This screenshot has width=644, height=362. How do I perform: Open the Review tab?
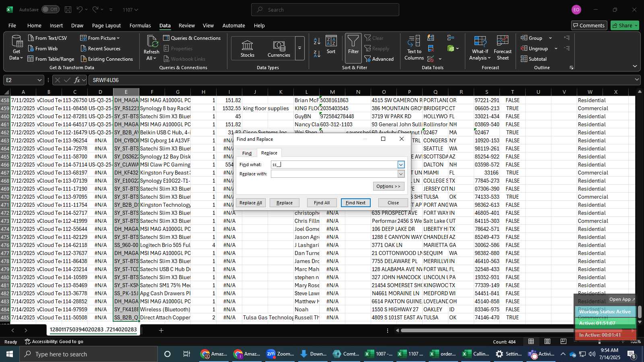click(187, 25)
